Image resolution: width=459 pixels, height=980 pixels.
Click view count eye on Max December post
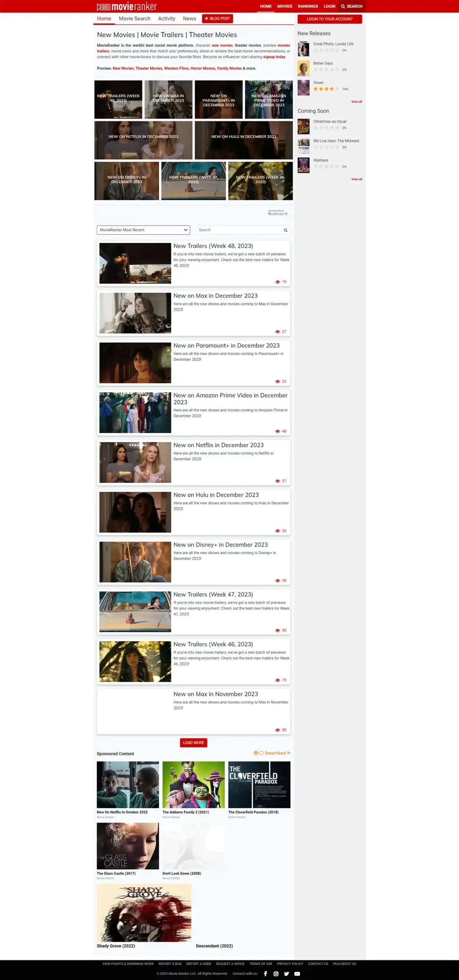tap(278, 332)
